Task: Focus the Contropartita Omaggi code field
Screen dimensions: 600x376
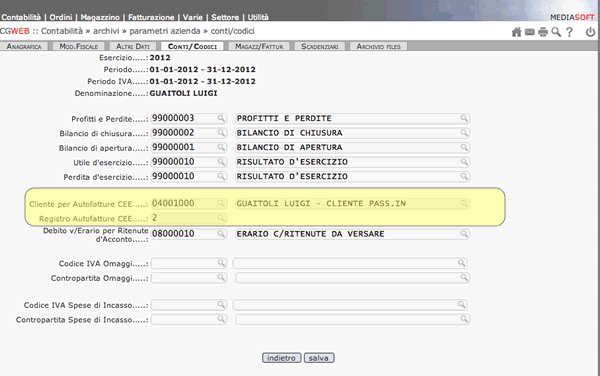Action: point(189,278)
